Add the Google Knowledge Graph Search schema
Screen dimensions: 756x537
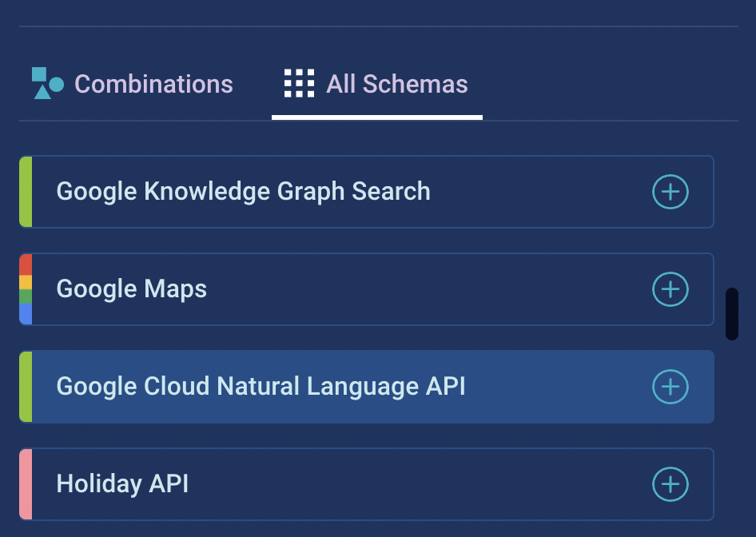click(670, 192)
